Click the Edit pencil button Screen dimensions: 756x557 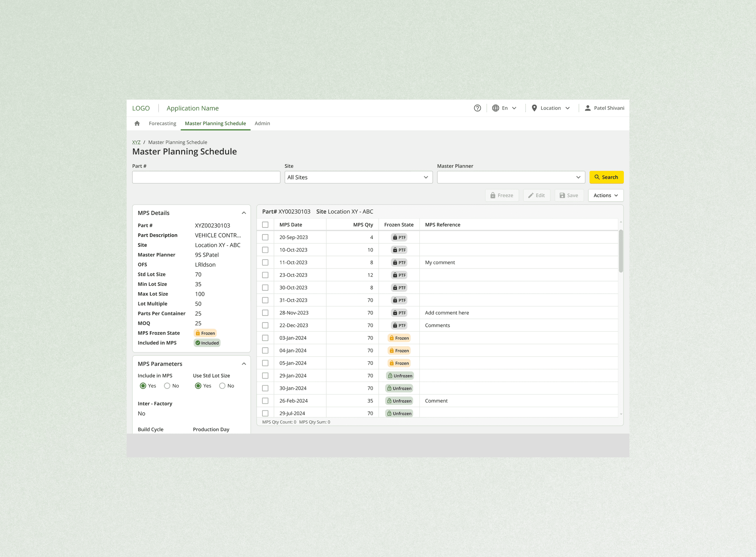[536, 195]
